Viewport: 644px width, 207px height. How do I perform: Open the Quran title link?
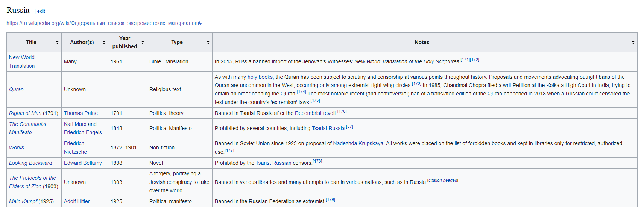(x=16, y=89)
